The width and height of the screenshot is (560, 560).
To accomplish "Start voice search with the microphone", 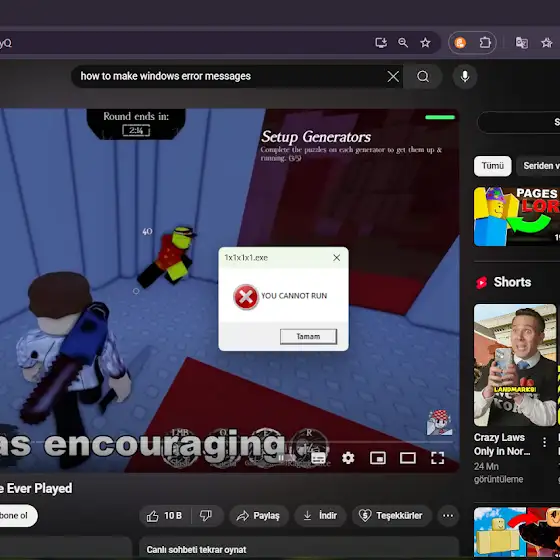I will click(x=465, y=76).
